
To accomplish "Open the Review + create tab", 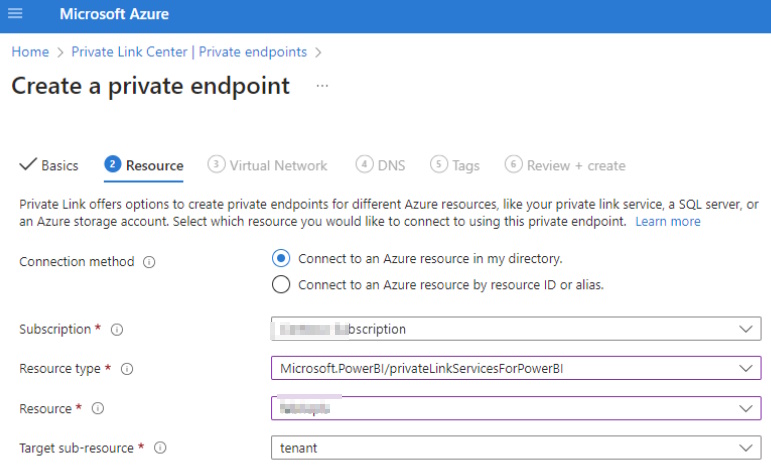I will [566, 165].
